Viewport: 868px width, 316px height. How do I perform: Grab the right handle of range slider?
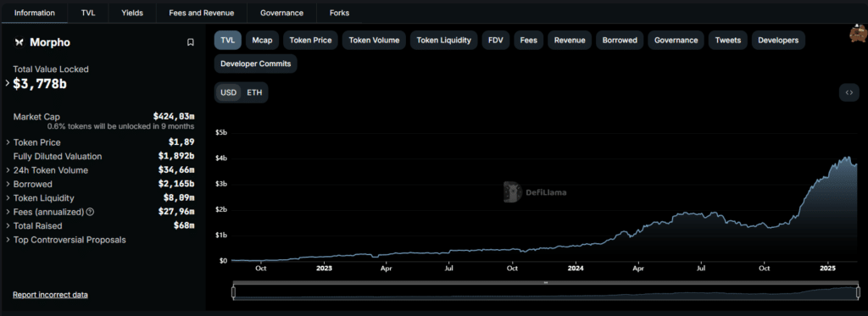point(858,291)
